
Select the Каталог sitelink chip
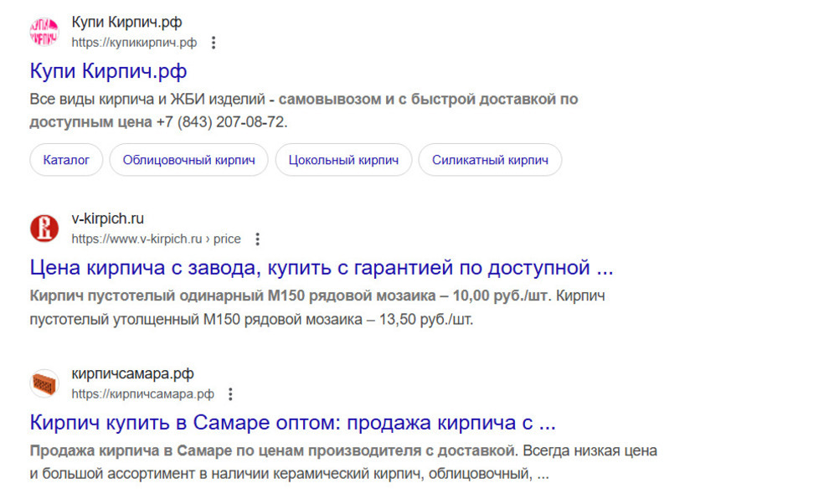(66, 160)
